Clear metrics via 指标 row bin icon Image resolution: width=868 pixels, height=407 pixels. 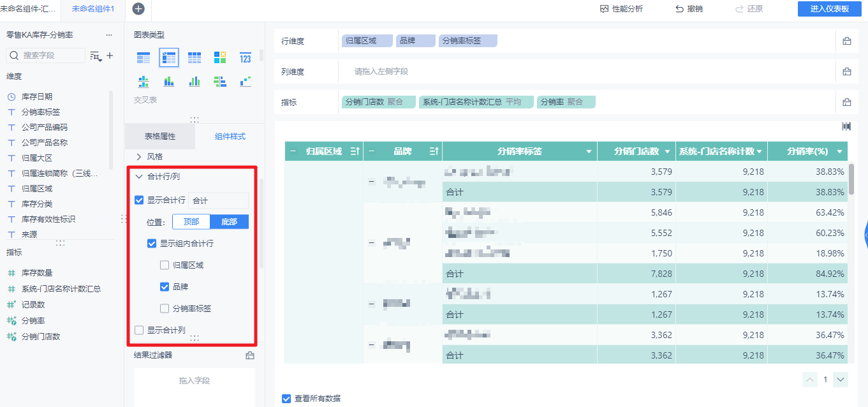(x=847, y=102)
